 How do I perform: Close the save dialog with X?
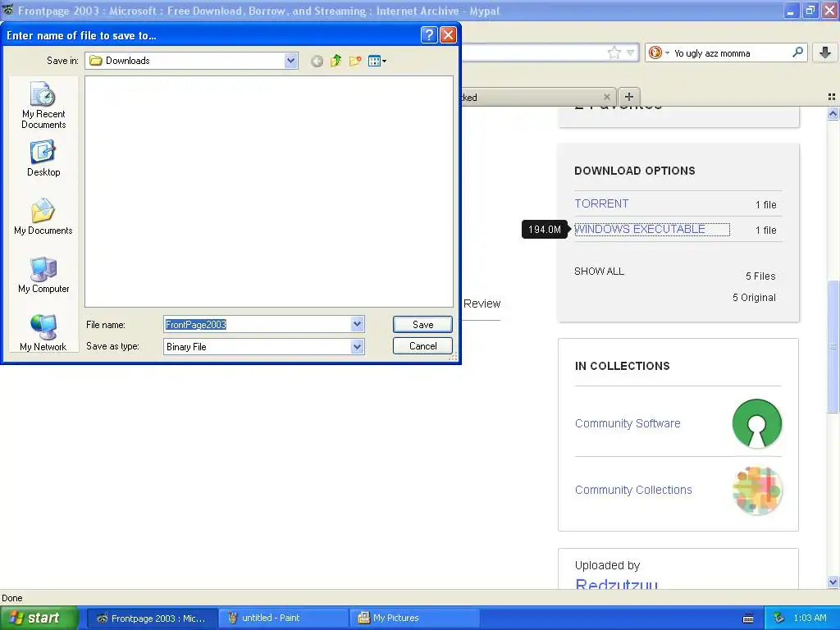(x=448, y=35)
